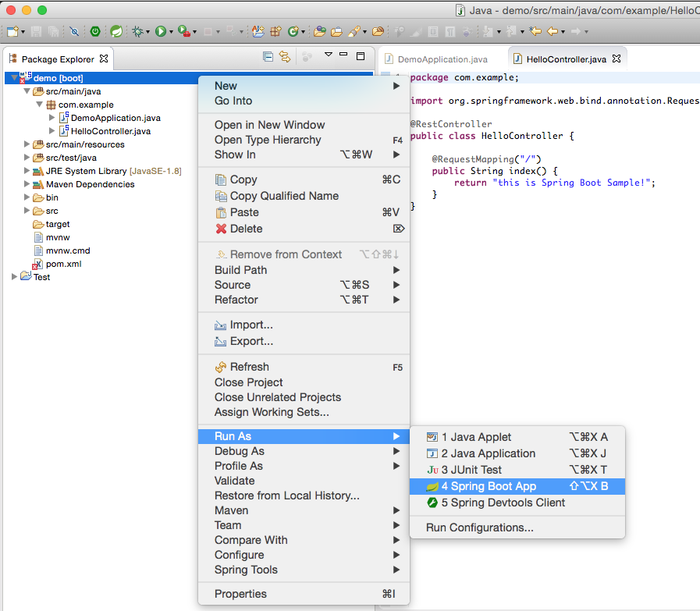This screenshot has height=611, width=700.
Task: Click the green macOS zoom window button
Action: 42,10
